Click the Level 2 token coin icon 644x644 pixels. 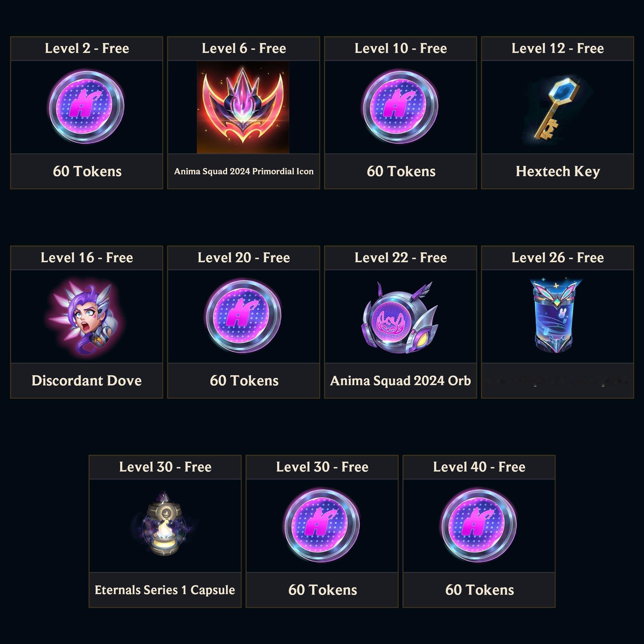87,107
